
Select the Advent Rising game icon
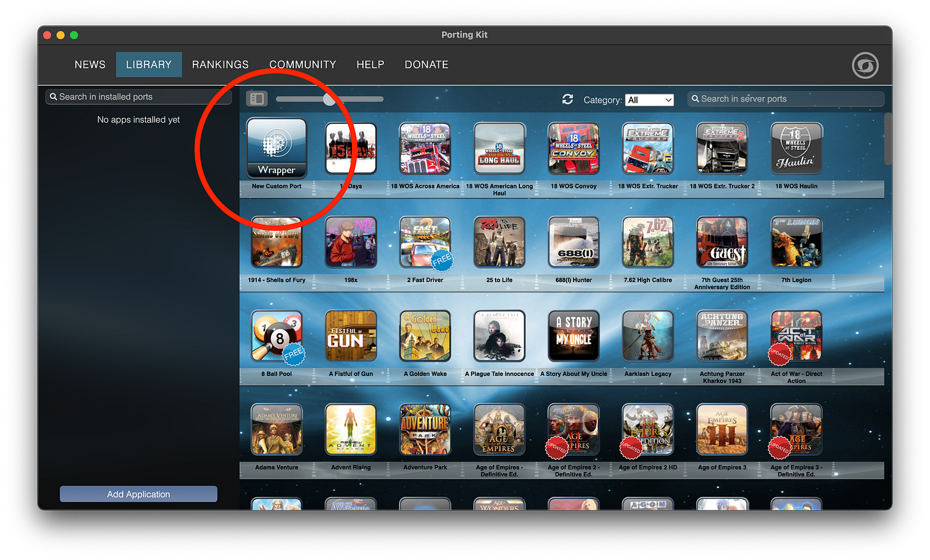(x=351, y=429)
